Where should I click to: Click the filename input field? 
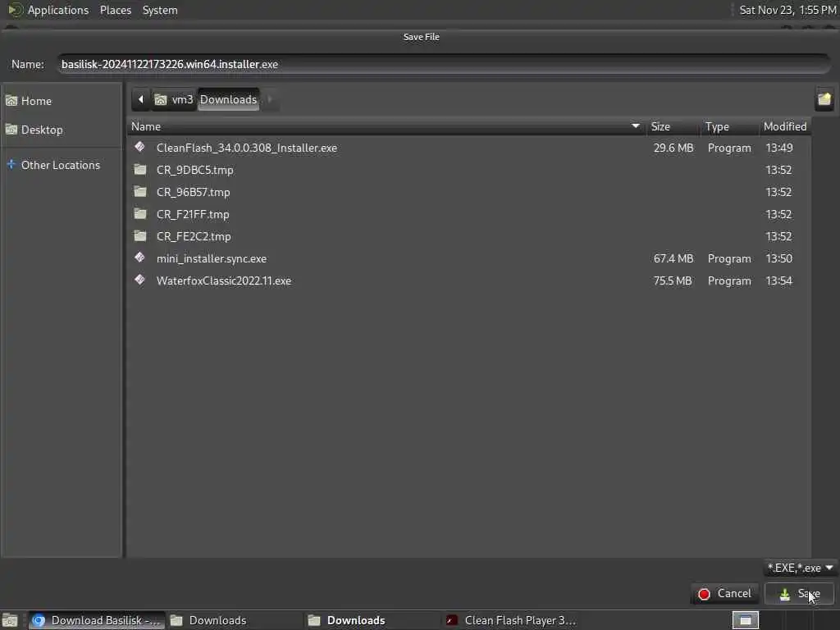(x=444, y=64)
